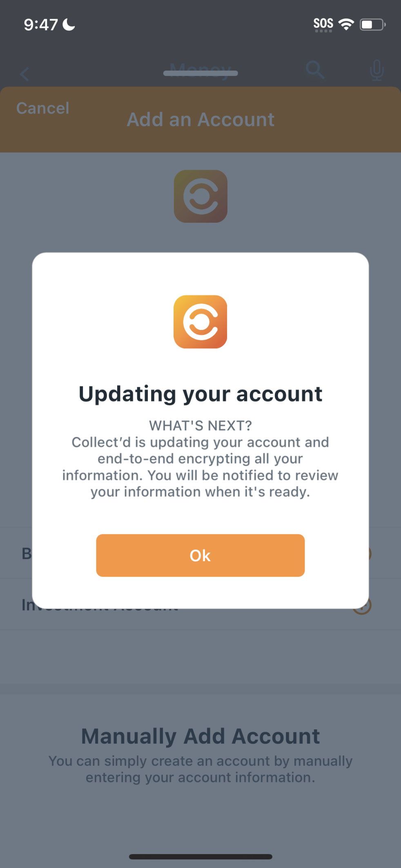Tap the Wi-Fi status icon
The width and height of the screenshot is (401, 868).
[x=346, y=24]
